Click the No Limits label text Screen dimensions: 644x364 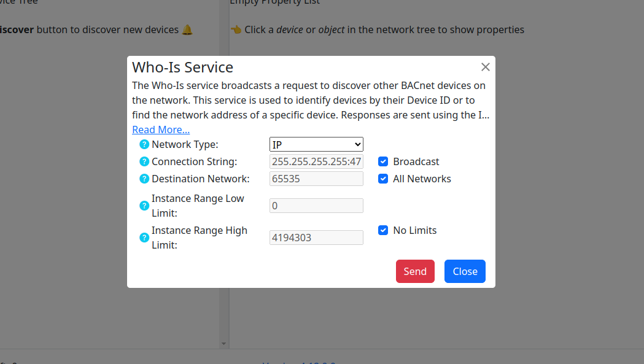click(415, 230)
